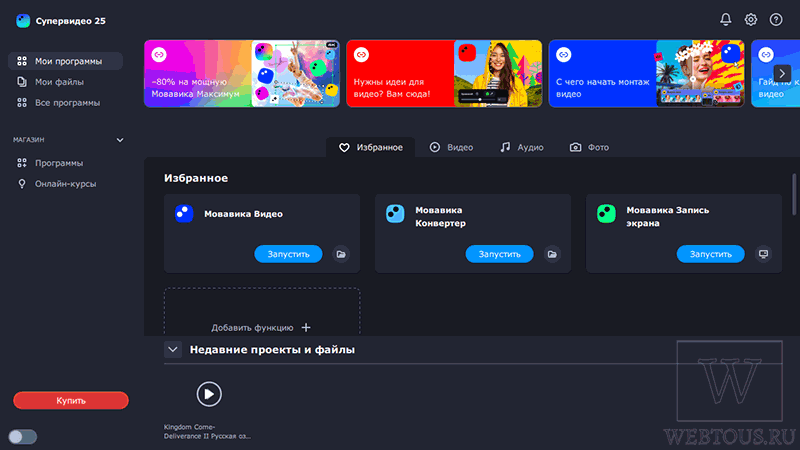Screen dimensions: 800x450
Task: Launch Мовавика Конвертер with Запустить
Action: point(499,254)
